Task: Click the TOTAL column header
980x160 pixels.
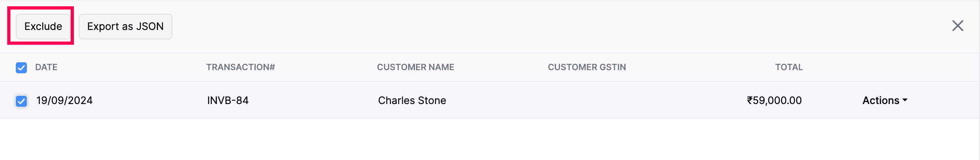Action: tap(788, 67)
